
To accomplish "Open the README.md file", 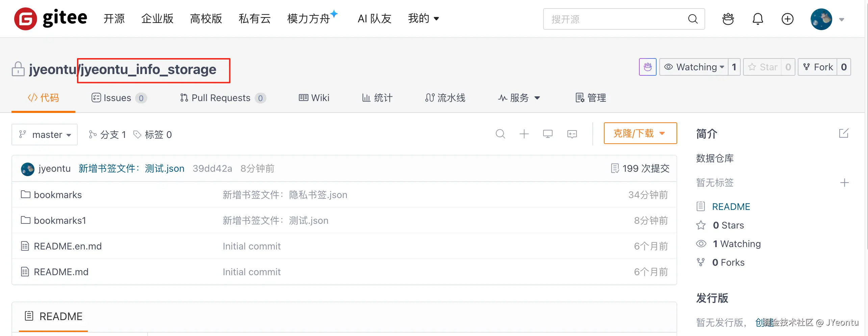I will 61,272.
